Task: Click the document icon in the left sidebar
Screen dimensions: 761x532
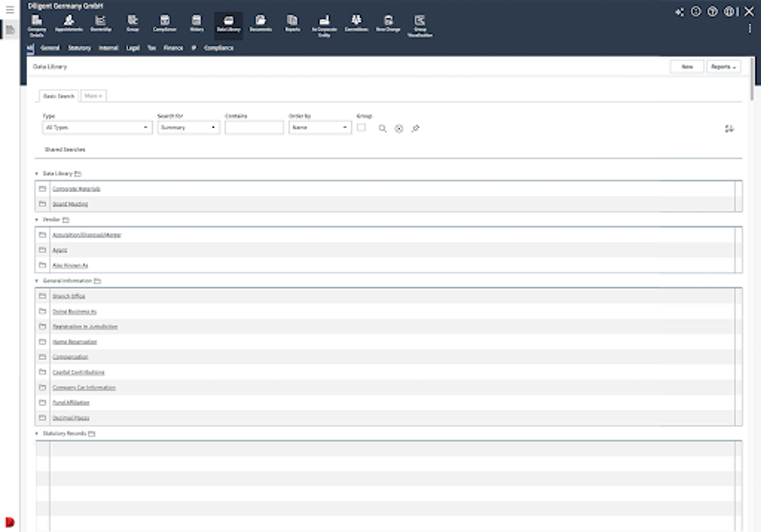Action: point(10,30)
